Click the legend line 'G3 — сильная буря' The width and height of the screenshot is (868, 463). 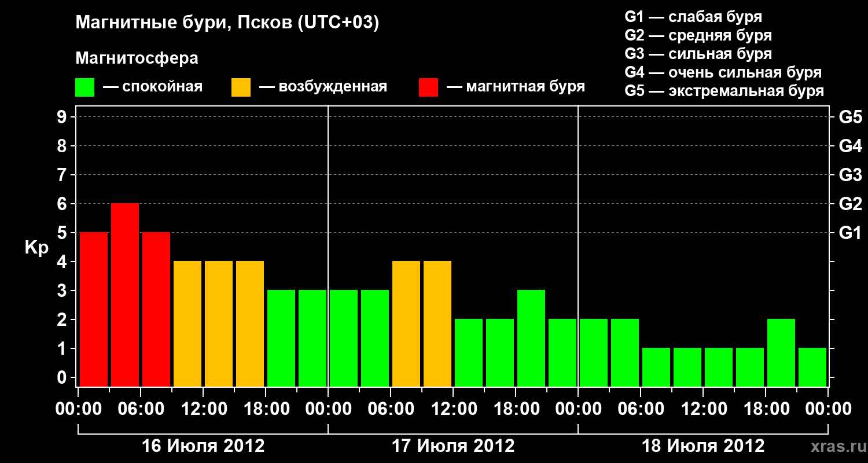[698, 54]
